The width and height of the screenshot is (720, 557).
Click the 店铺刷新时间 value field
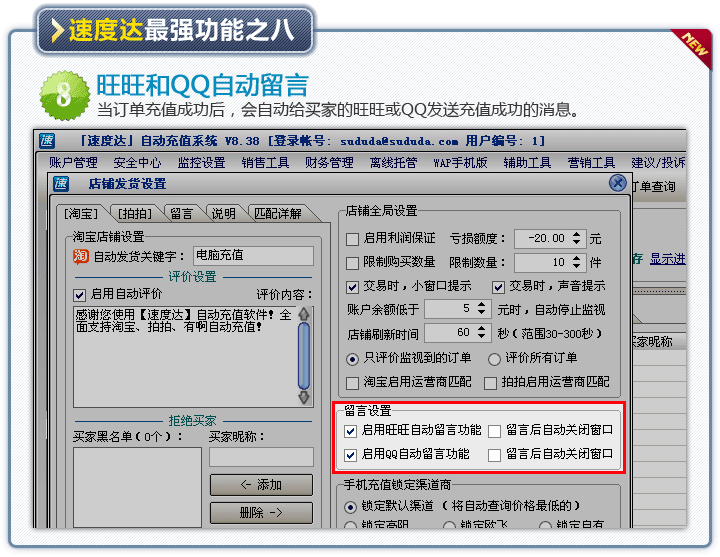pyautogui.click(x=450, y=333)
